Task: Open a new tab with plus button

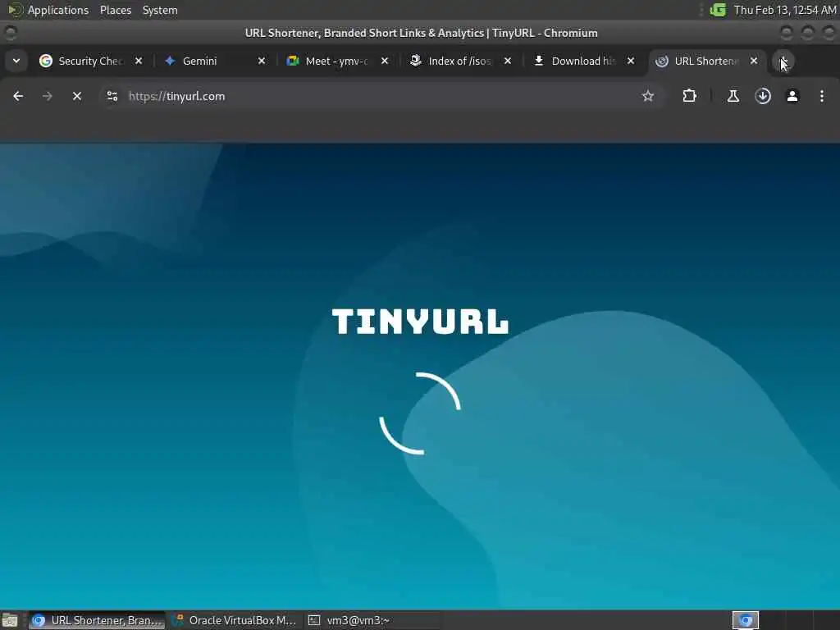Action: pyautogui.click(x=783, y=61)
